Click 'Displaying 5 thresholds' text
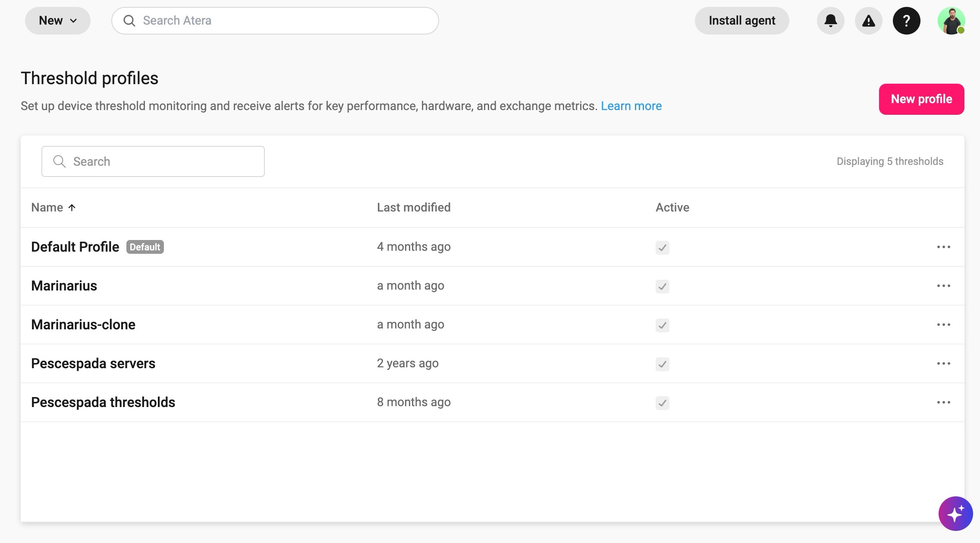Viewport: 980px width, 543px height. [x=890, y=161]
